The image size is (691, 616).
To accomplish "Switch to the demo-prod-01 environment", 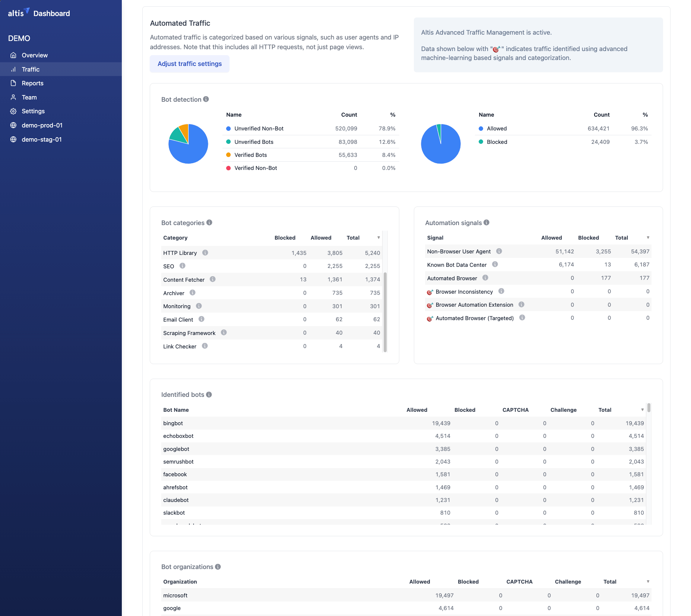I will click(x=61, y=125).
